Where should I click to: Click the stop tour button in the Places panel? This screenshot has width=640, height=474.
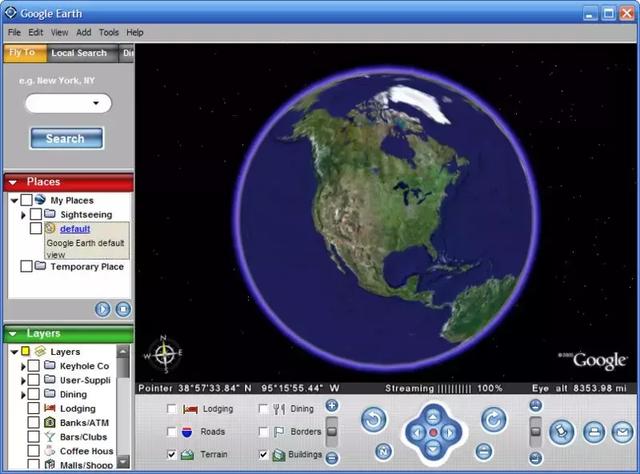point(123,309)
